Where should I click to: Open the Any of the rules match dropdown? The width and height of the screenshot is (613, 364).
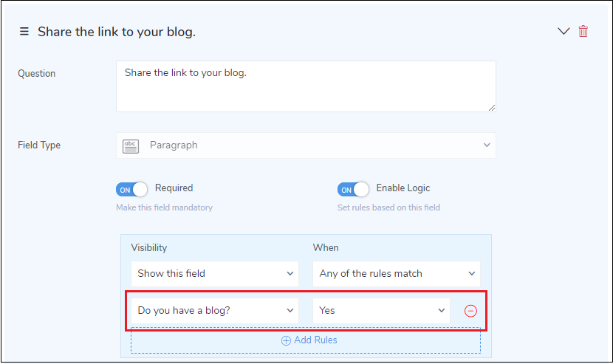click(396, 273)
